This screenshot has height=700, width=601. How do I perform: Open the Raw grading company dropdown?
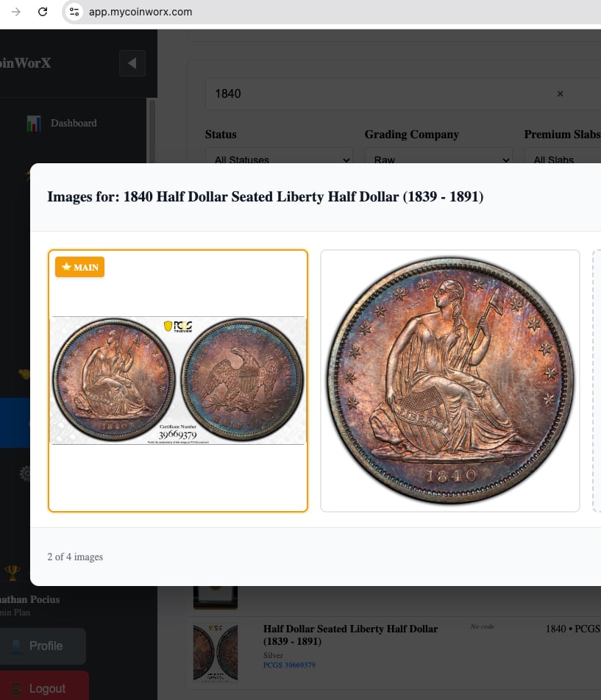(438, 156)
